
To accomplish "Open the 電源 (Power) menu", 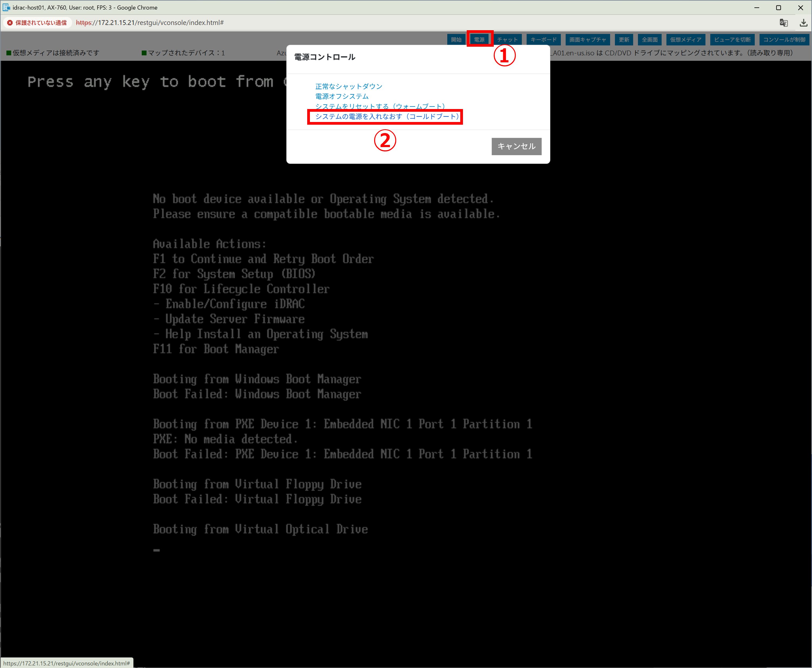I will click(479, 40).
